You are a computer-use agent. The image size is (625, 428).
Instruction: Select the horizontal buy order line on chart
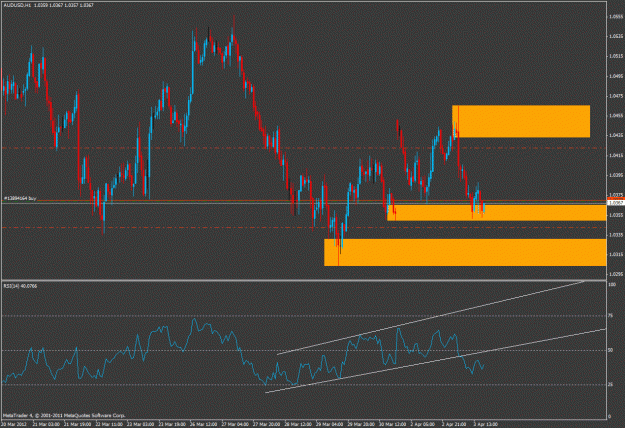tap(303, 200)
